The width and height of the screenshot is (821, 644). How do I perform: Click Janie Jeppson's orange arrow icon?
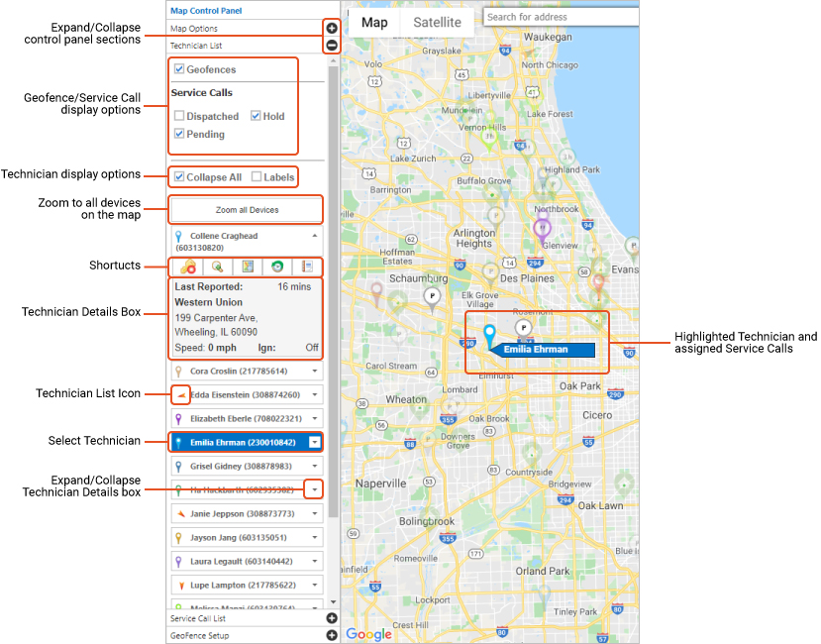click(180, 514)
